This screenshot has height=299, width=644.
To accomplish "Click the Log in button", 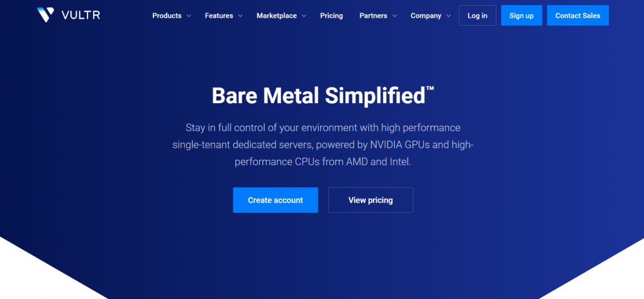I will point(477,16).
